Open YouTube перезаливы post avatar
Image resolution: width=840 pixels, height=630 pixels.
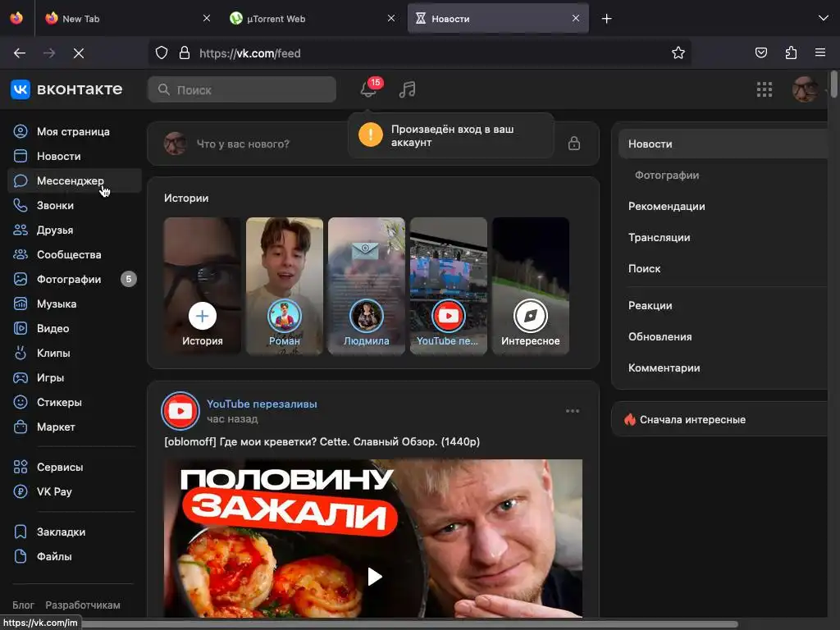180,411
